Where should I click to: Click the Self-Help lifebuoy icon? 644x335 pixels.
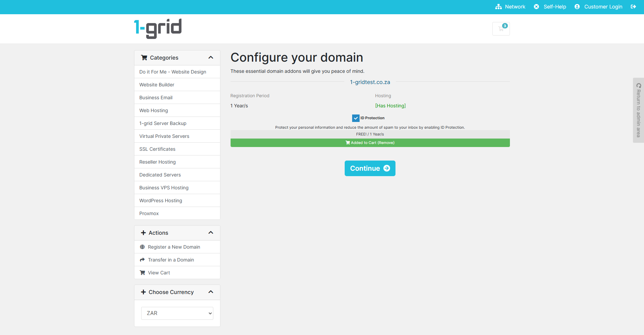(536, 7)
